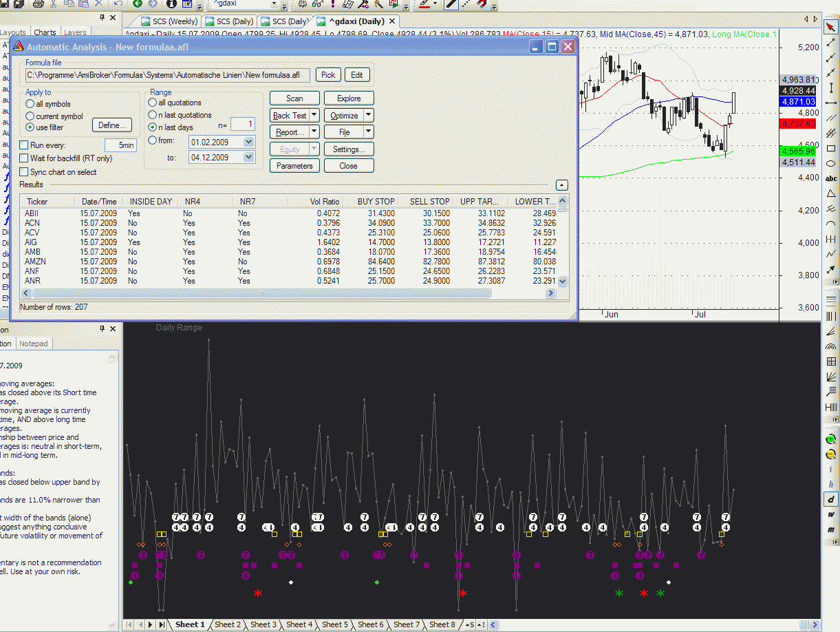Click the Scan button
This screenshot has height=632, width=840.
294,98
